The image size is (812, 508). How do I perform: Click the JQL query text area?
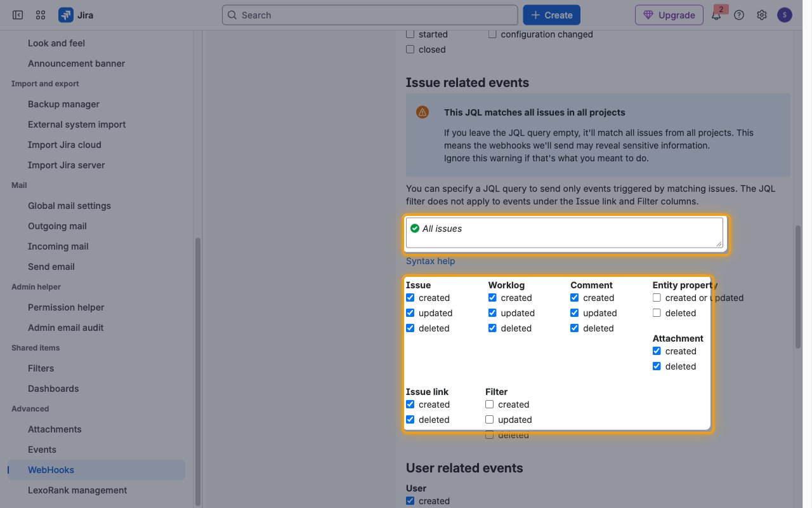(565, 233)
